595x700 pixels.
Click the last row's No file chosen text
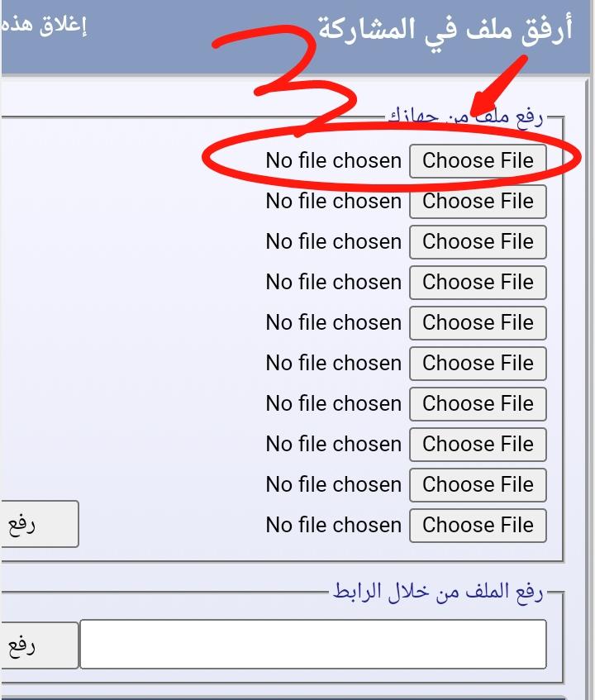click(333, 525)
